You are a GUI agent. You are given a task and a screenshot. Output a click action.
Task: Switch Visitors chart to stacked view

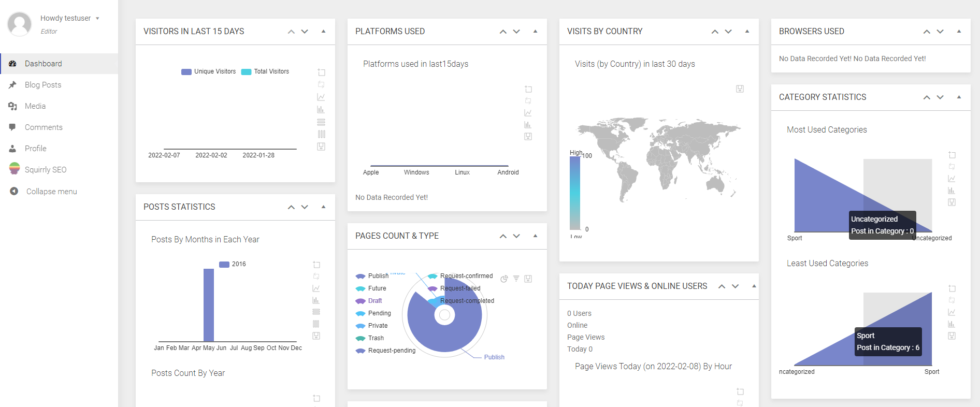coord(321,122)
